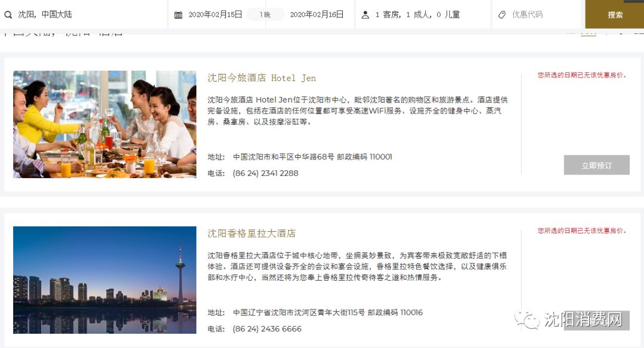Click the Shangri-La skyline photo thumbnail

click(105, 280)
